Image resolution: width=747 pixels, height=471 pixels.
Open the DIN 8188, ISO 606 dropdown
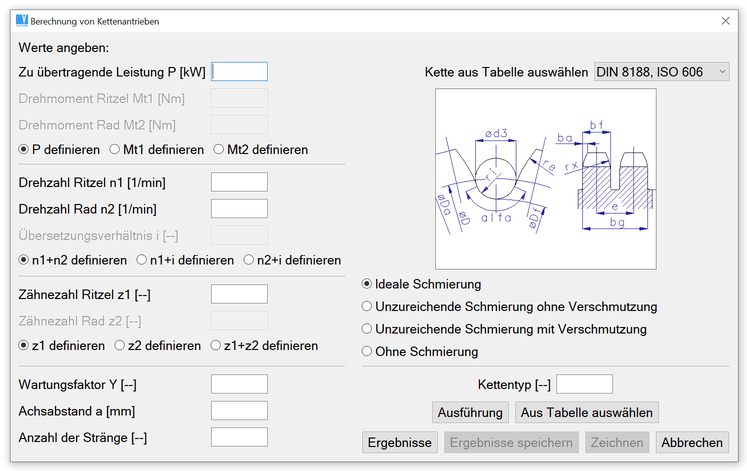[x=662, y=72]
